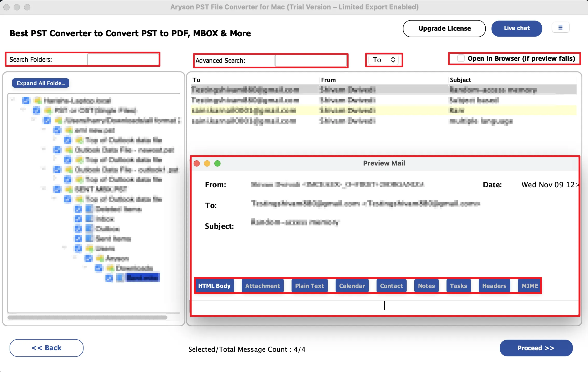588x372 pixels.
Task: Open the MIME tab
Action: click(x=529, y=286)
